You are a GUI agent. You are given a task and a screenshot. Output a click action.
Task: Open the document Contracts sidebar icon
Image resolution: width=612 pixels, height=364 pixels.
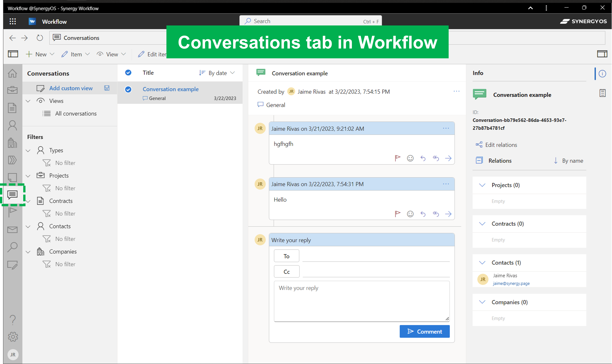tap(12, 108)
